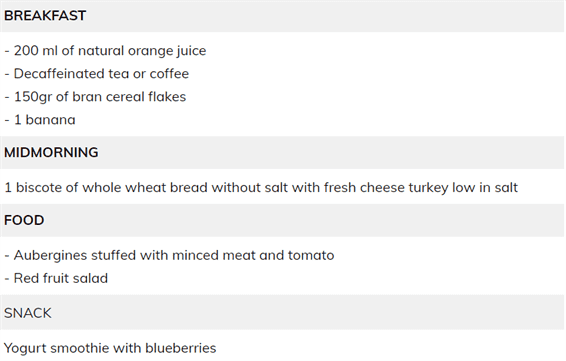Select the 150gr of bran cereal flakes line
566x361 pixels.
95,97
